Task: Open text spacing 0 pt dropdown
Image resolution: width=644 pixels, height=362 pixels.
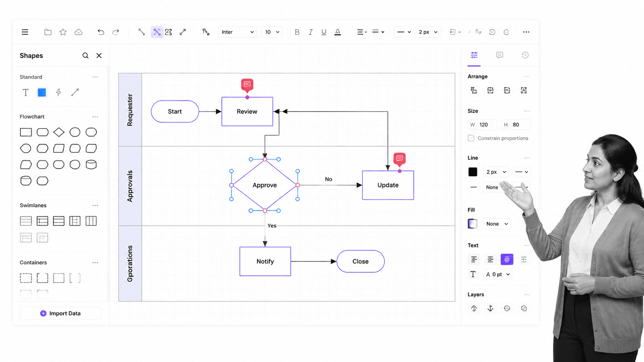Action: tap(498, 274)
